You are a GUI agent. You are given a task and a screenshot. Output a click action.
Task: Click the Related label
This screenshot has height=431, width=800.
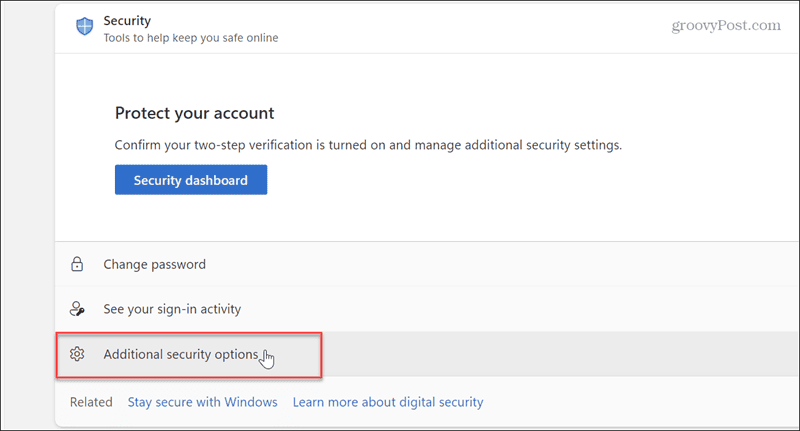[91, 402]
